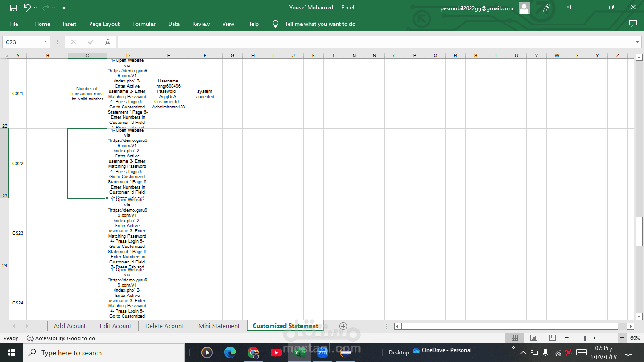Click vertical scrollbar down arrow

[x=639, y=316]
